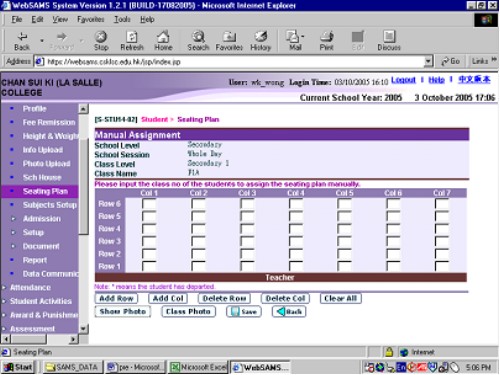Click Row 3 Col 4 seat field
This screenshot has width=500, height=375.
pos(296,241)
